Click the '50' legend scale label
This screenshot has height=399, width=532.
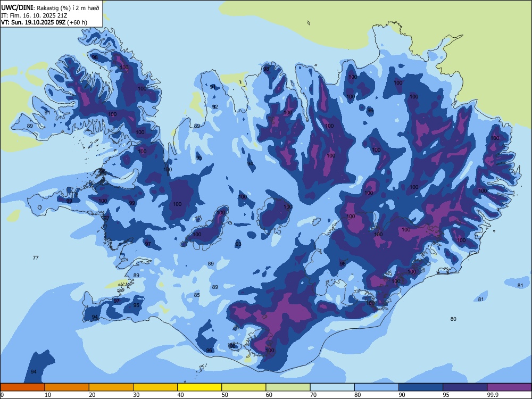(225, 395)
